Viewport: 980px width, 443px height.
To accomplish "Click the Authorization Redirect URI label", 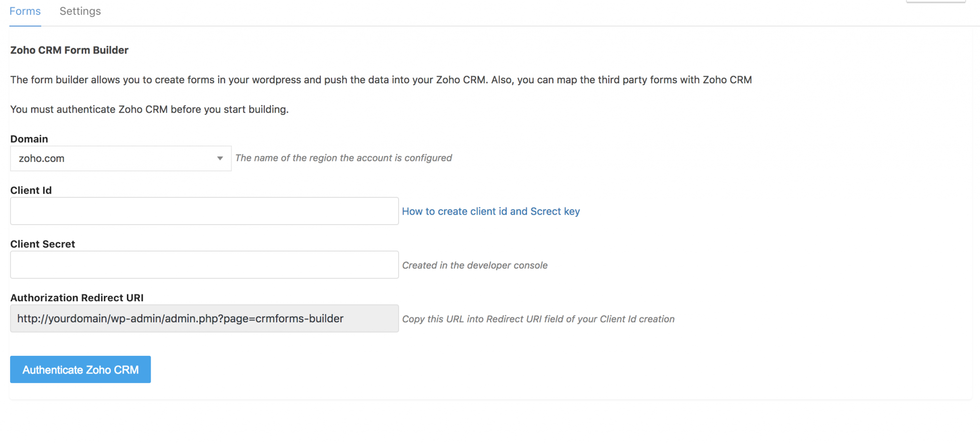I will [x=77, y=297].
